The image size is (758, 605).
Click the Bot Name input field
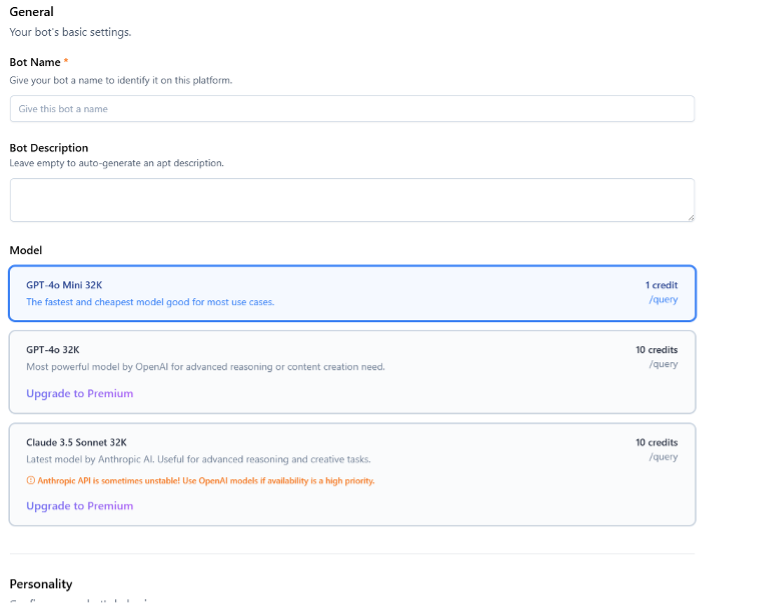[352, 109]
